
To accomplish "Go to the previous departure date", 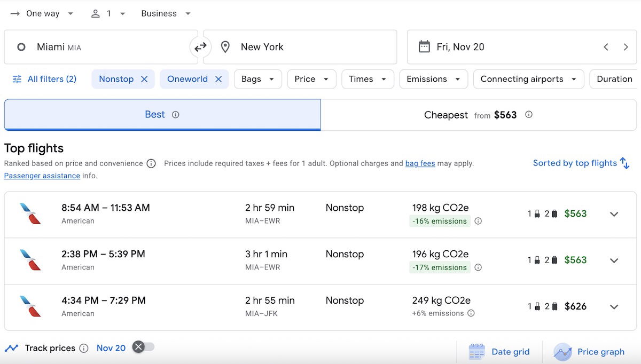I will click(606, 47).
